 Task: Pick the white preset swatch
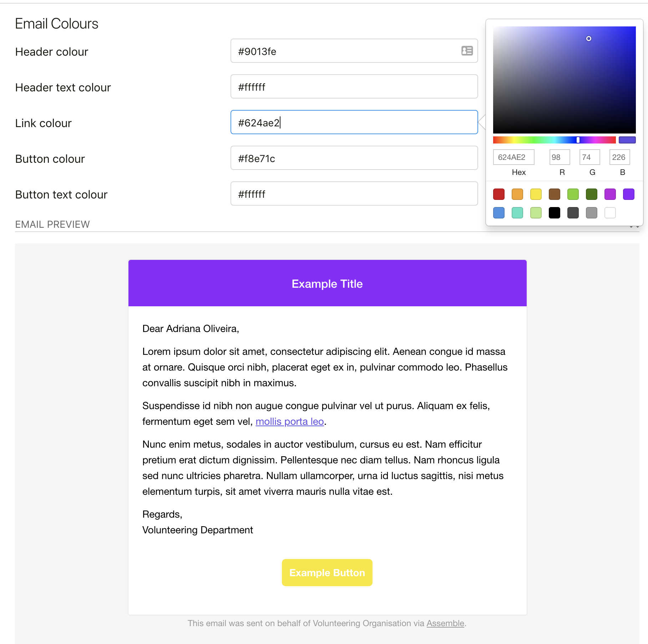610,213
